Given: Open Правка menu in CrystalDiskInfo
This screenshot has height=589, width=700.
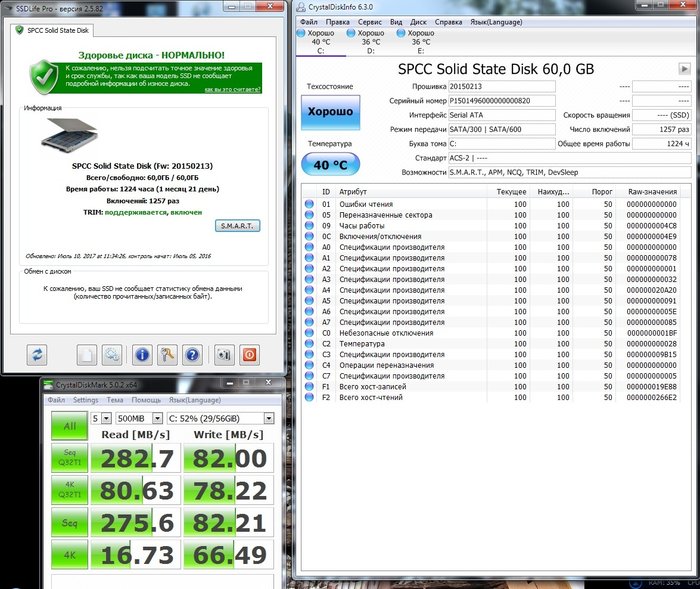Looking at the screenshot, I should point(338,22).
